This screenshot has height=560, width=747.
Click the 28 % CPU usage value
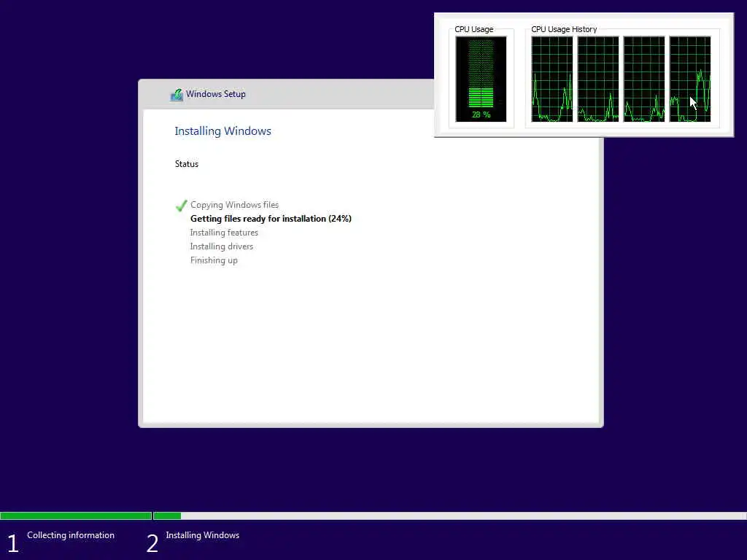point(481,114)
